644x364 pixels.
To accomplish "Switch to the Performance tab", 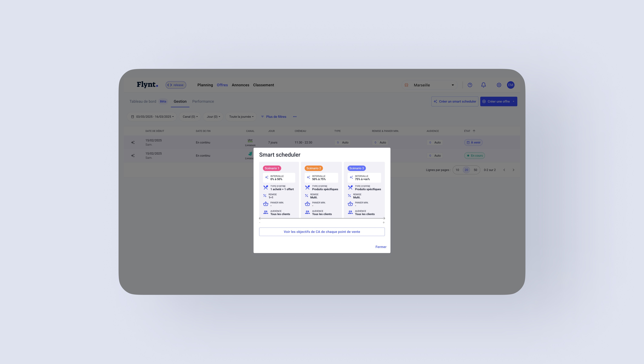I will (203, 102).
